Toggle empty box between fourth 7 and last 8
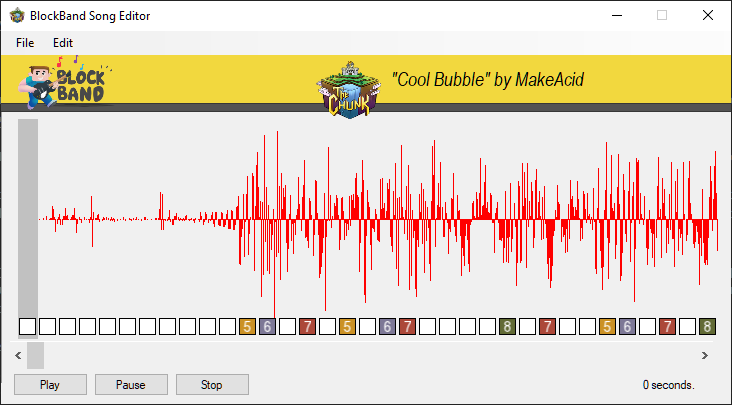 coord(688,327)
